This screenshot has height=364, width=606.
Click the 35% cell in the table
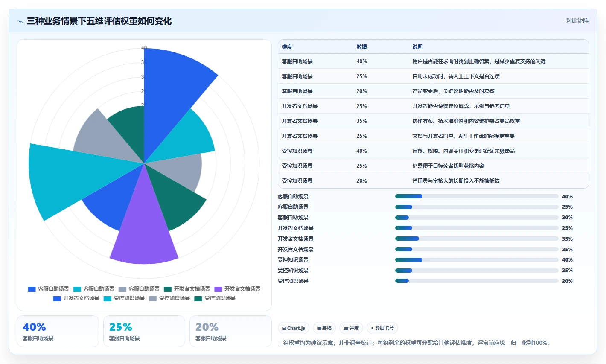coord(361,121)
